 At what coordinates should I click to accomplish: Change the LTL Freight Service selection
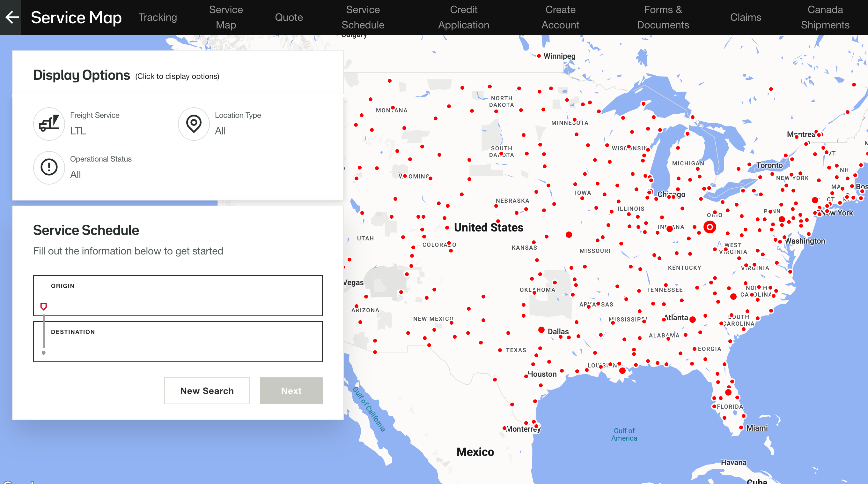pos(78,131)
